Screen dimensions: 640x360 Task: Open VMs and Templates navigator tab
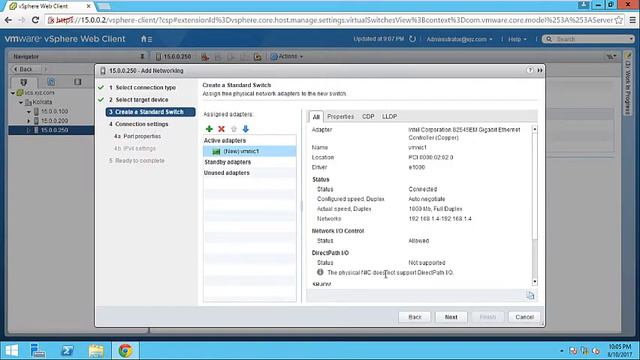click(x=51, y=82)
